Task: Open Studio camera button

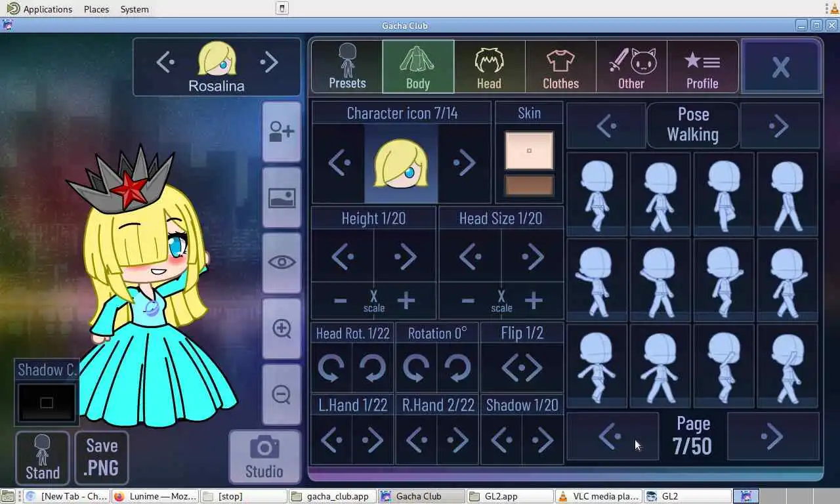Action: 264,457
